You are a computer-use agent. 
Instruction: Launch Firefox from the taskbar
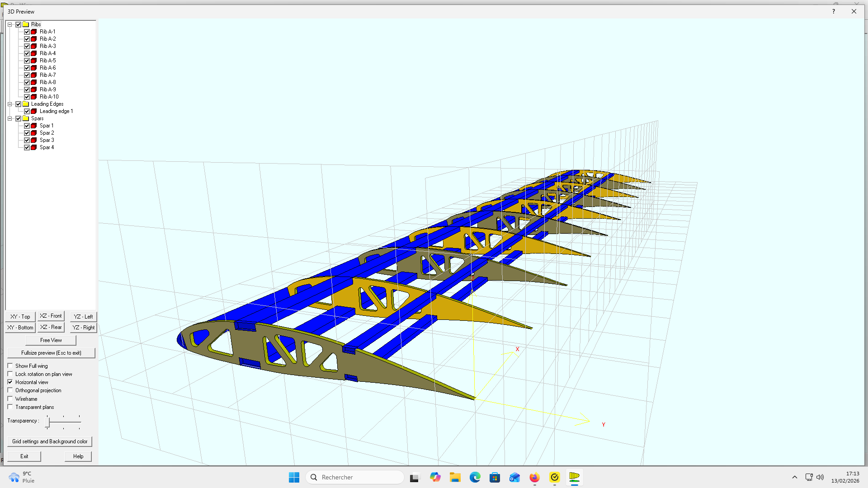point(534,477)
